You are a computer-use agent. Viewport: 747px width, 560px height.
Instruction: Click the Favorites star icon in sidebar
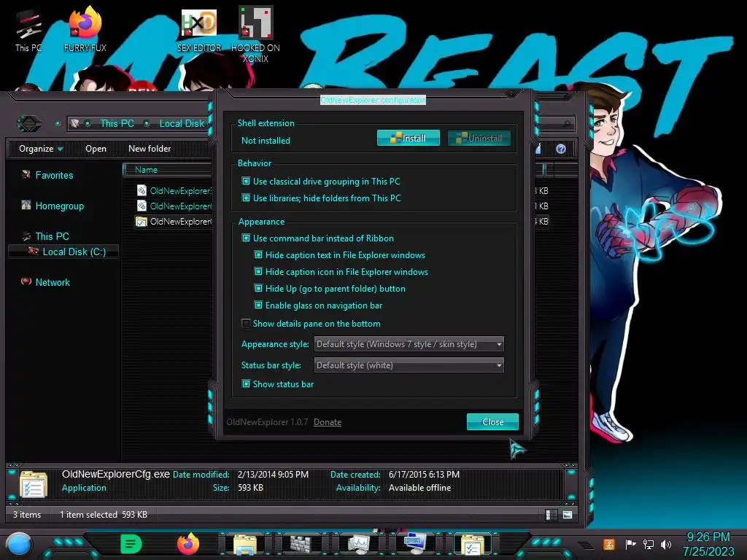pyautogui.click(x=26, y=175)
